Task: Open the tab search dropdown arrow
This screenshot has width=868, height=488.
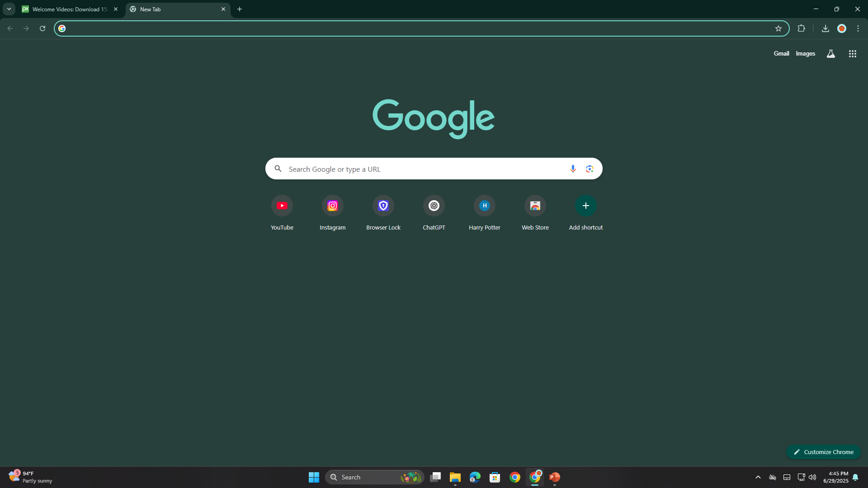Action: pos(9,9)
